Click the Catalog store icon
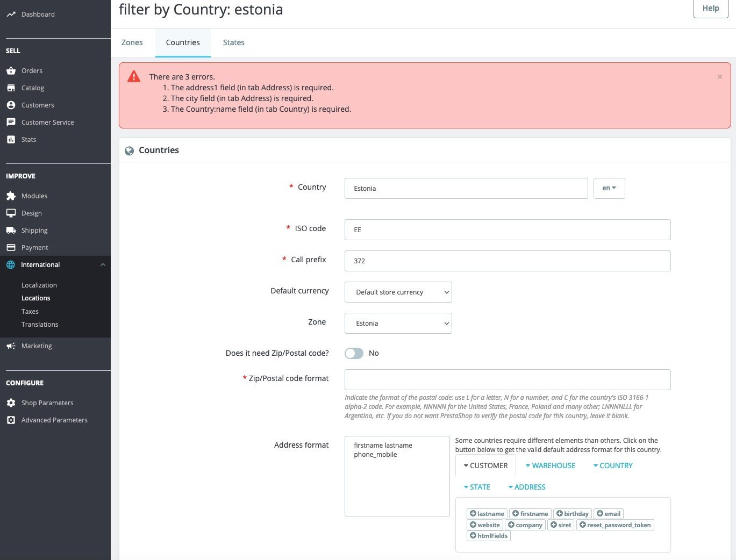Image resolution: width=736 pixels, height=560 pixels. pyautogui.click(x=11, y=88)
